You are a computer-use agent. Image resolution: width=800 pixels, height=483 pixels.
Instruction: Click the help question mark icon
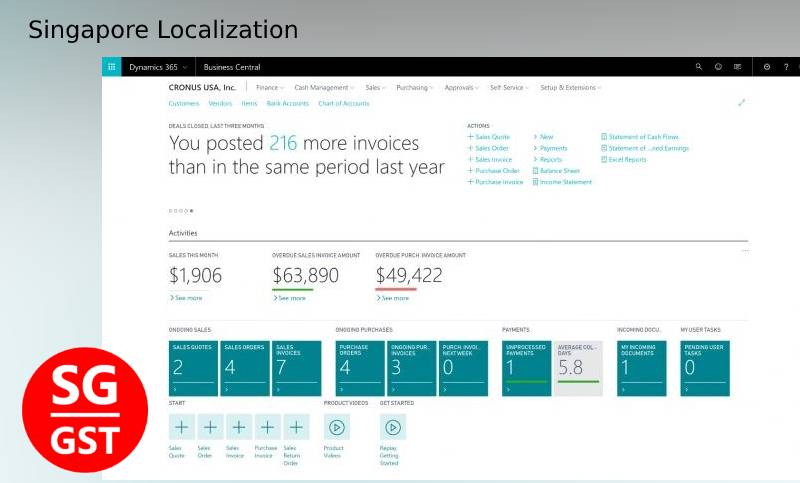786,67
